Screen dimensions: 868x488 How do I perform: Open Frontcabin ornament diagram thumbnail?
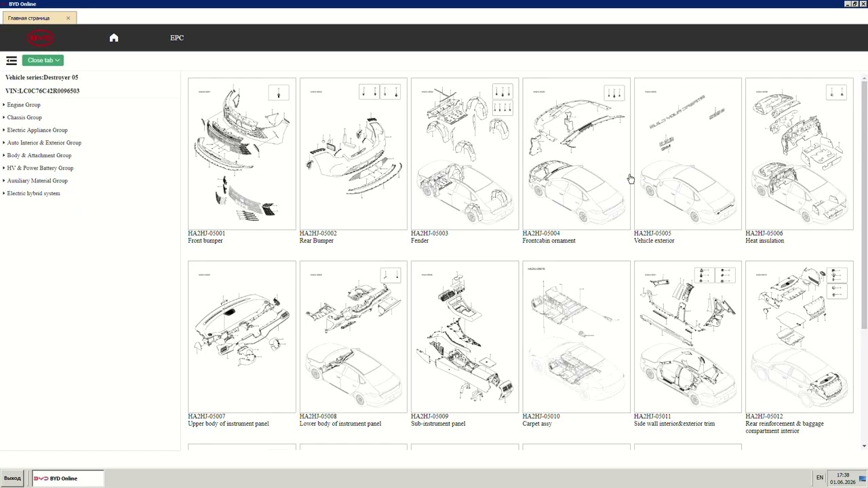(x=576, y=154)
